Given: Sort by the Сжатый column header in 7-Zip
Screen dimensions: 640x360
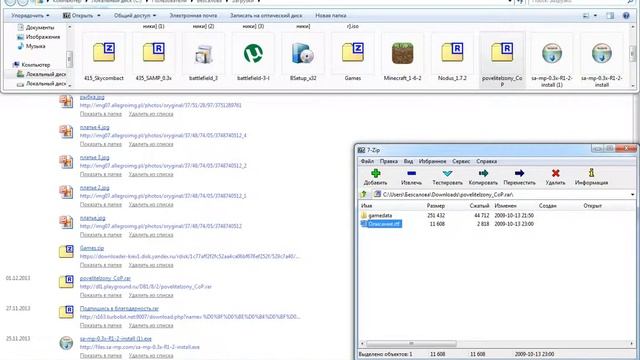Looking at the screenshot, I should pyautogui.click(x=479, y=206).
